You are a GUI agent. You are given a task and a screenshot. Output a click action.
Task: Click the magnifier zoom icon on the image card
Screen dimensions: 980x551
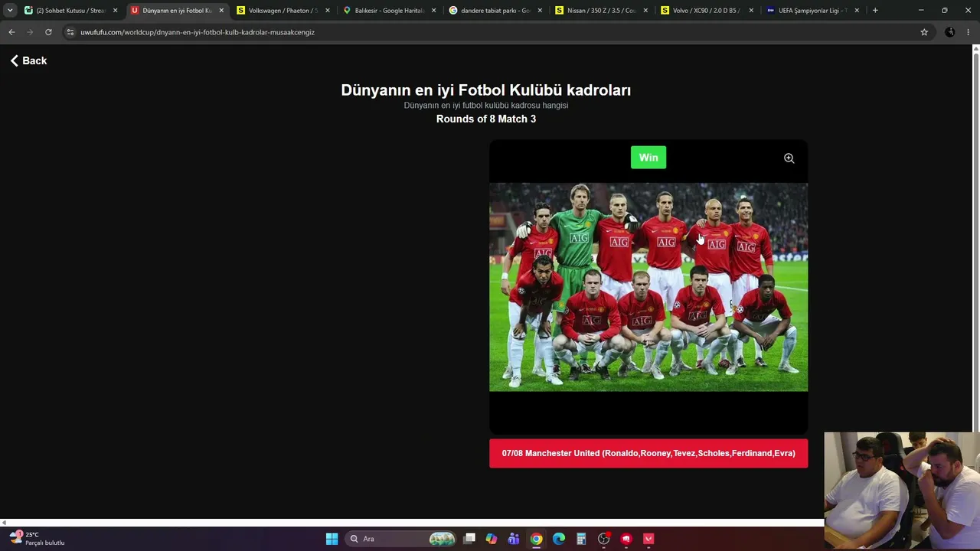click(x=789, y=158)
